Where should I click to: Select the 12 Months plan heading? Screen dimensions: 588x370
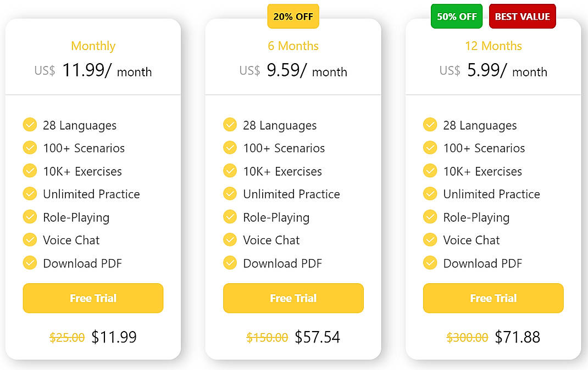pyautogui.click(x=493, y=46)
